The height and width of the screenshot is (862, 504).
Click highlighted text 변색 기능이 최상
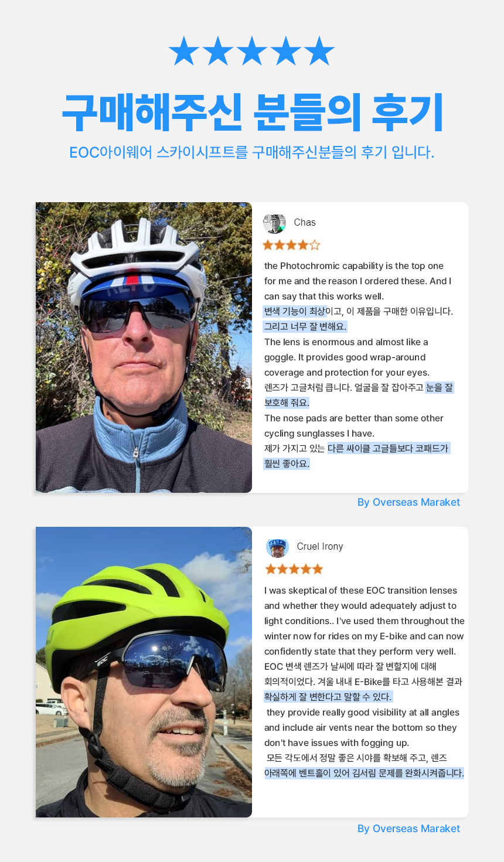(294, 311)
